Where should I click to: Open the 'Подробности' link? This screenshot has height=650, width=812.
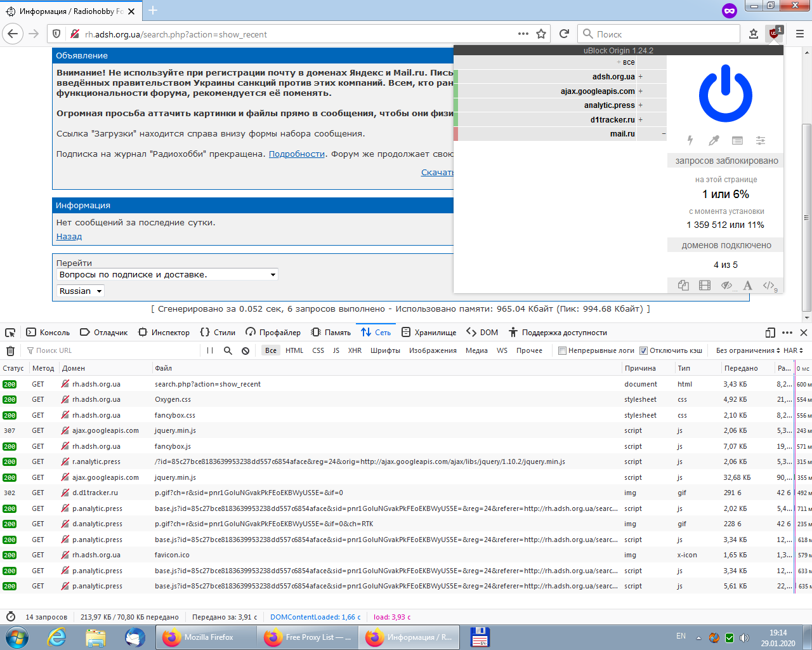tap(295, 153)
